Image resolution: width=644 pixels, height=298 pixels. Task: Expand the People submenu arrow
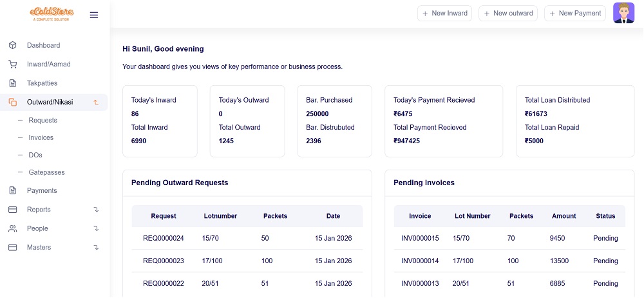[96, 228]
